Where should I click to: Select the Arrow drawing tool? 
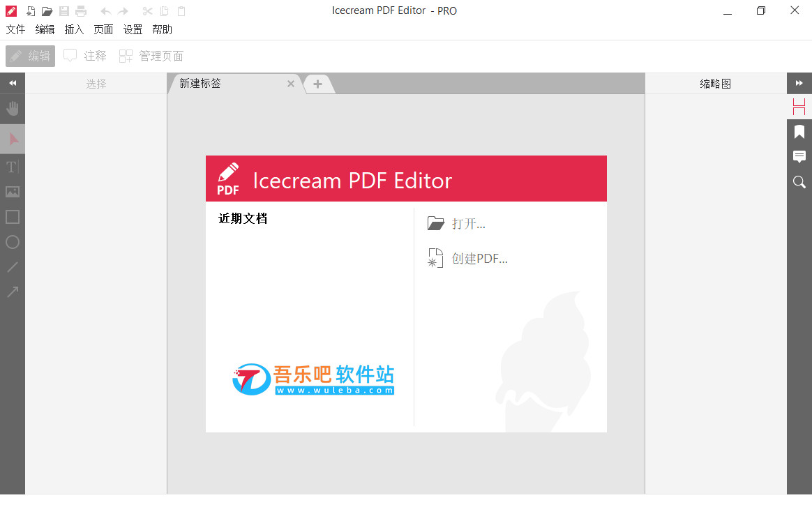click(13, 292)
